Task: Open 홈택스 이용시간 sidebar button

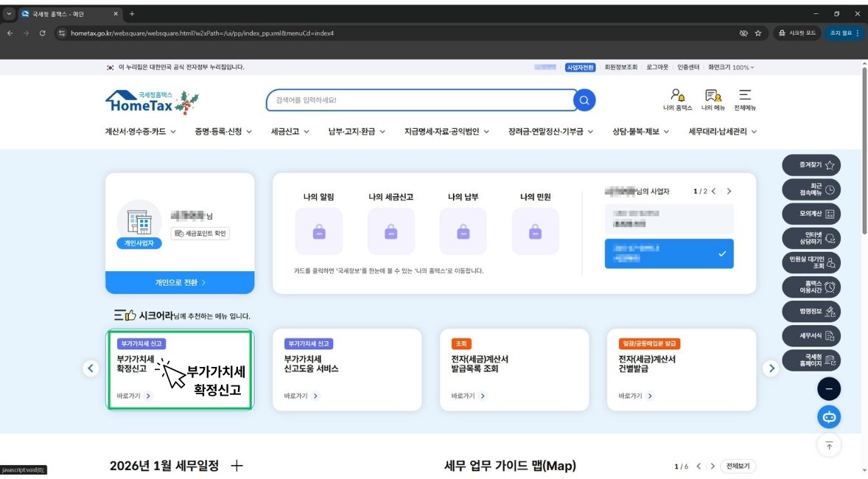Action: pos(811,287)
